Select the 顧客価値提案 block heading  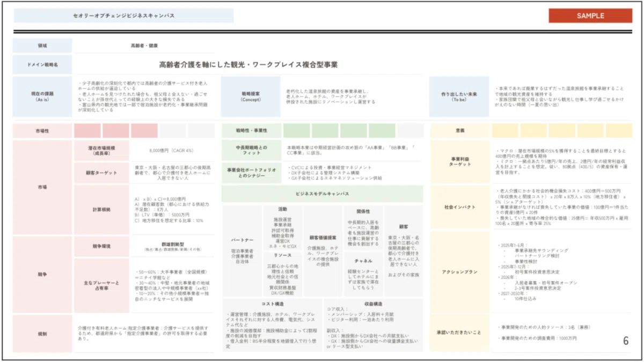point(323,237)
